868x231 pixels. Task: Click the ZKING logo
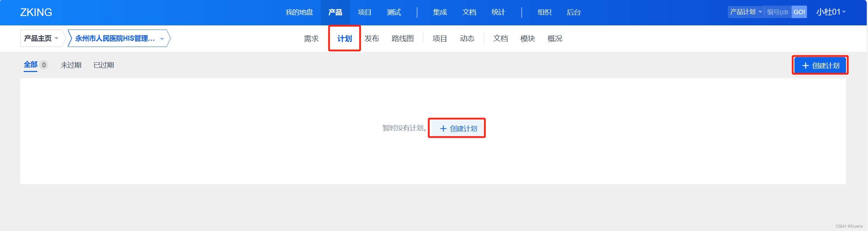36,12
